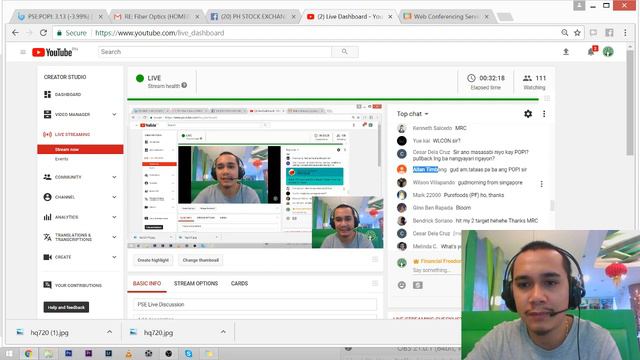Open the emoji picker in chat
The height and width of the screenshot is (360, 640).
[x=402, y=285]
